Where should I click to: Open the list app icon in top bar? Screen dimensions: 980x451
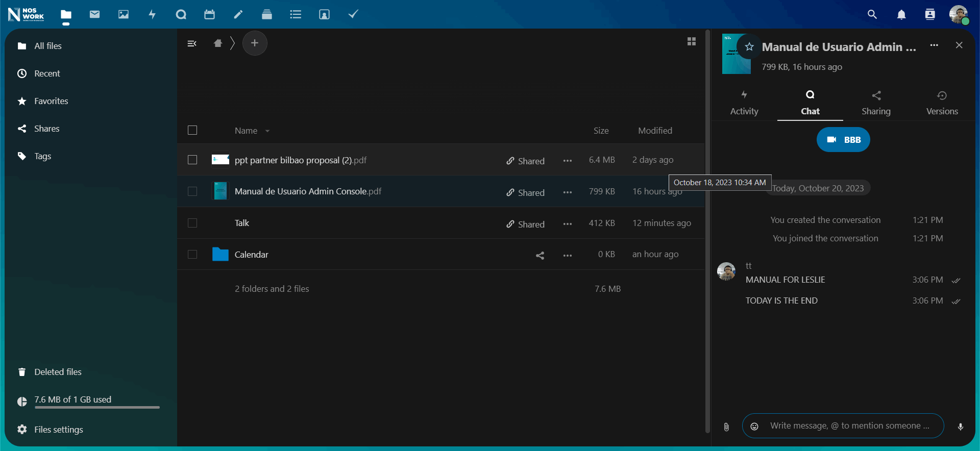(296, 14)
